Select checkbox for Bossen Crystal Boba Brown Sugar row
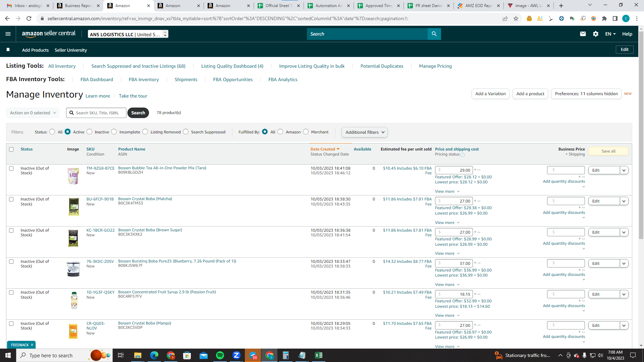The image size is (644, 362). [x=11, y=231]
